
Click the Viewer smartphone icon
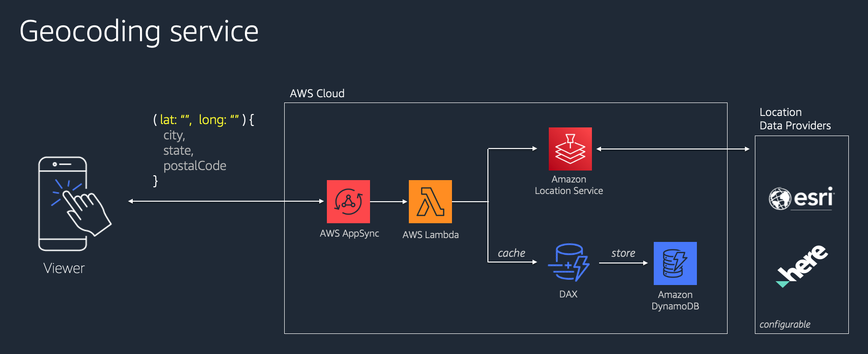(x=75, y=204)
